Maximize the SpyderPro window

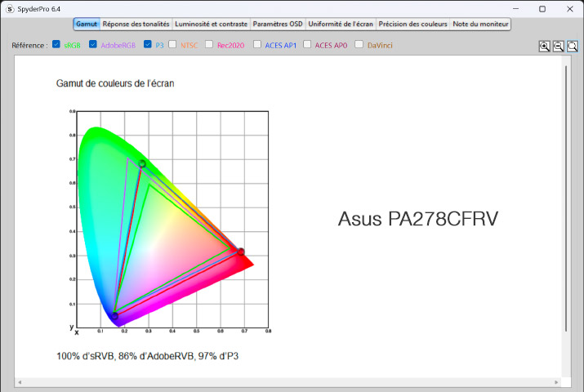pyautogui.click(x=542, y=8)
